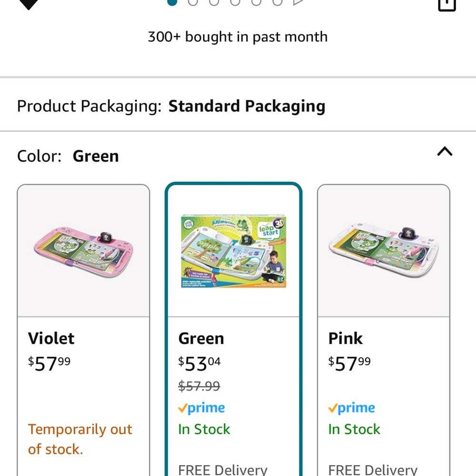This screenshot has height=476, width=476.
Task: Switch to the third carousel image dot
Action: point(214,2)
